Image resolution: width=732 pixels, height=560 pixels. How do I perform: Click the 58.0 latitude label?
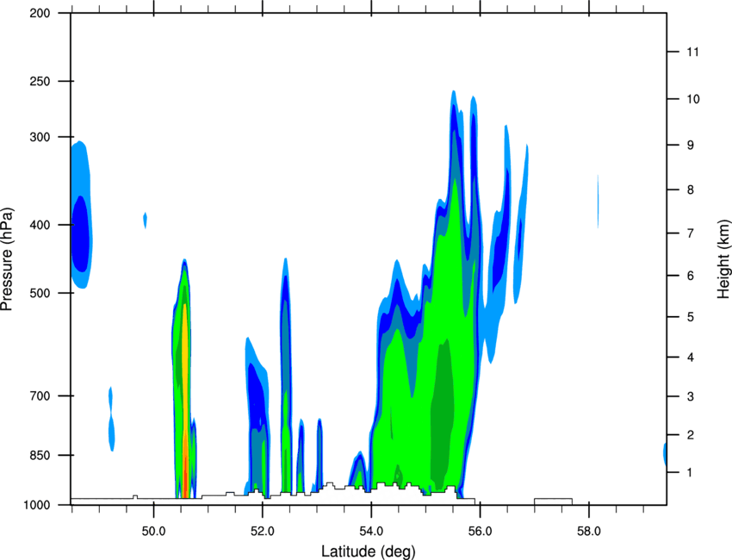pos(589,532)
